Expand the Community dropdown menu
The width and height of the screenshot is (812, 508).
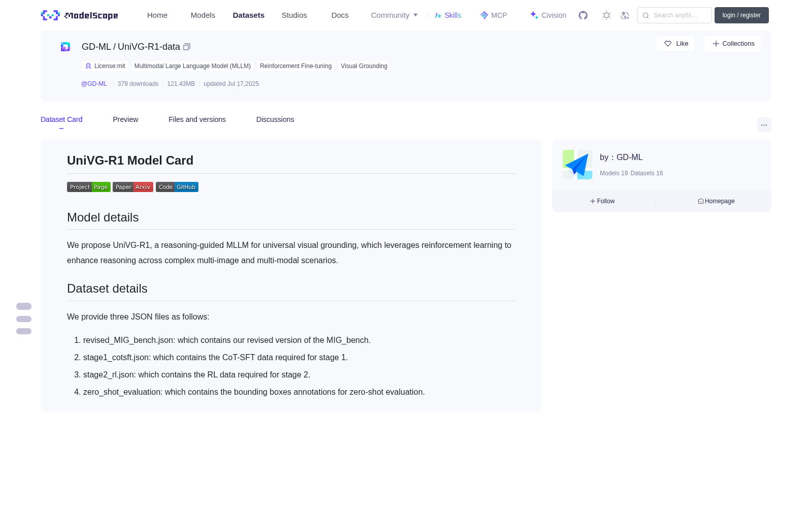[x=394, y=15]
